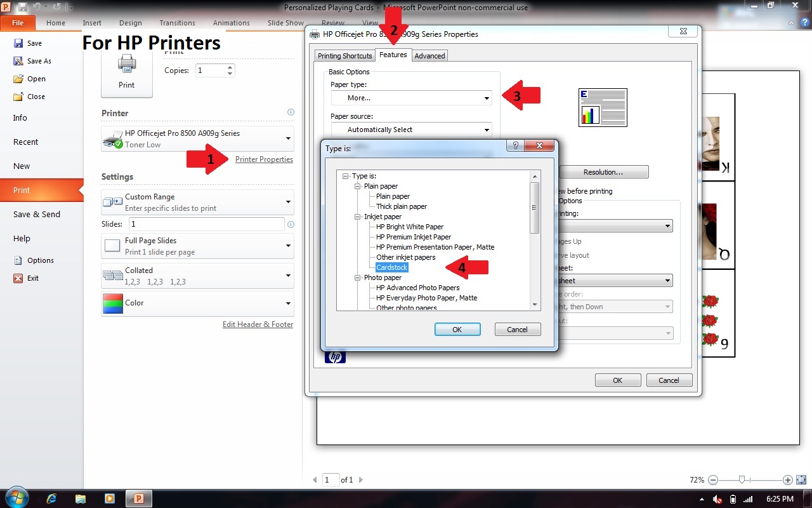812x508 pixels.
Task: Select Thick plain paper in the list
Action: [x=402, y=206]
